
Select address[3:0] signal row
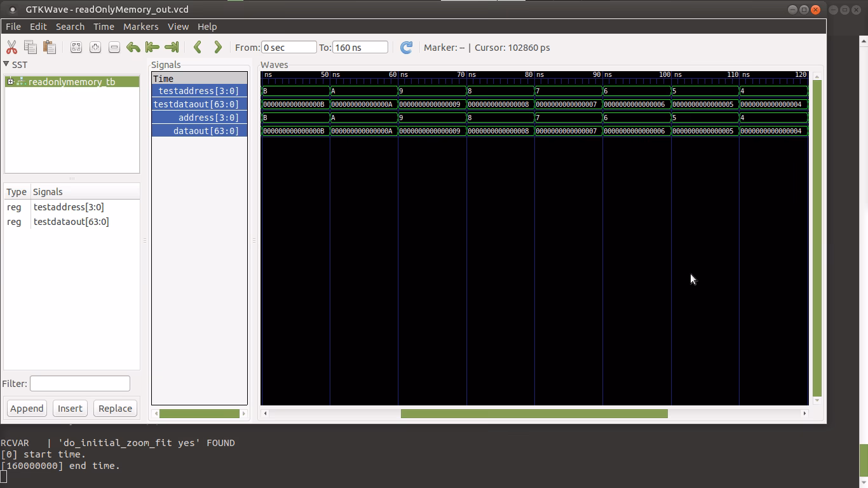[200, 118]
